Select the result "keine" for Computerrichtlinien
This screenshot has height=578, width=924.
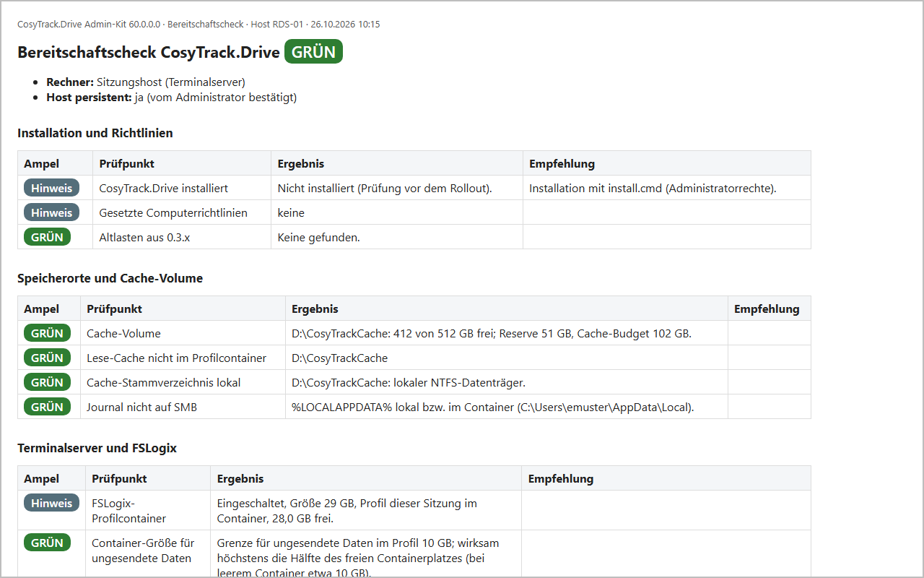coord(291,213)
